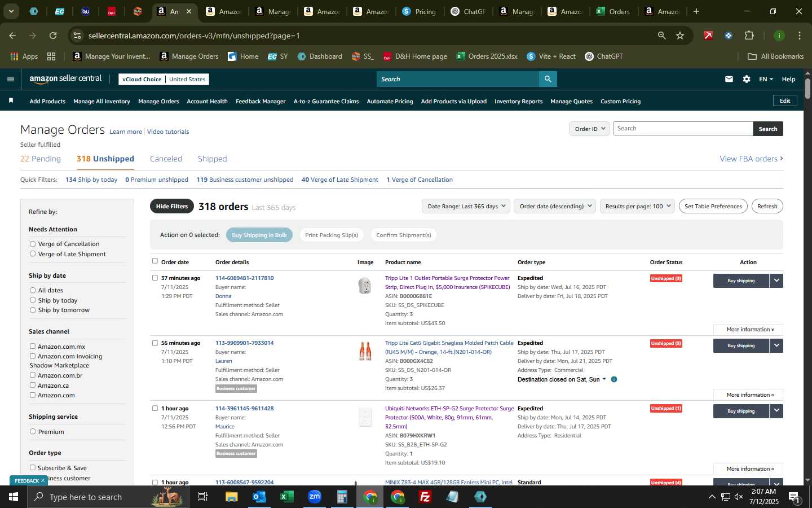Click the order search input field
This screenshot has width=812, height=508.
click(x=683, y=129)
